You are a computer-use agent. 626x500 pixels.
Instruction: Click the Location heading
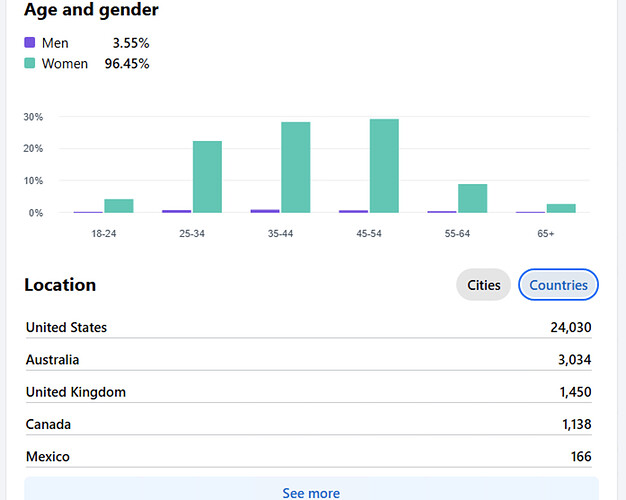click(60, 285)
